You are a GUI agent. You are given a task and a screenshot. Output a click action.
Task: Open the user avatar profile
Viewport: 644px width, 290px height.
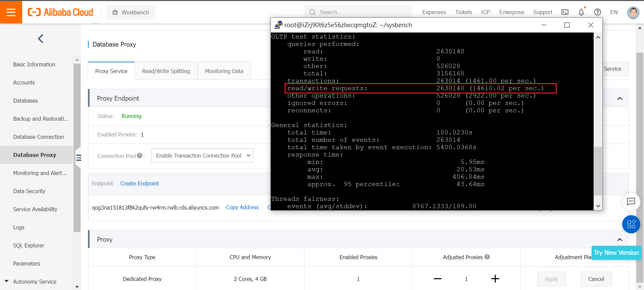click(x=633, y=12)
